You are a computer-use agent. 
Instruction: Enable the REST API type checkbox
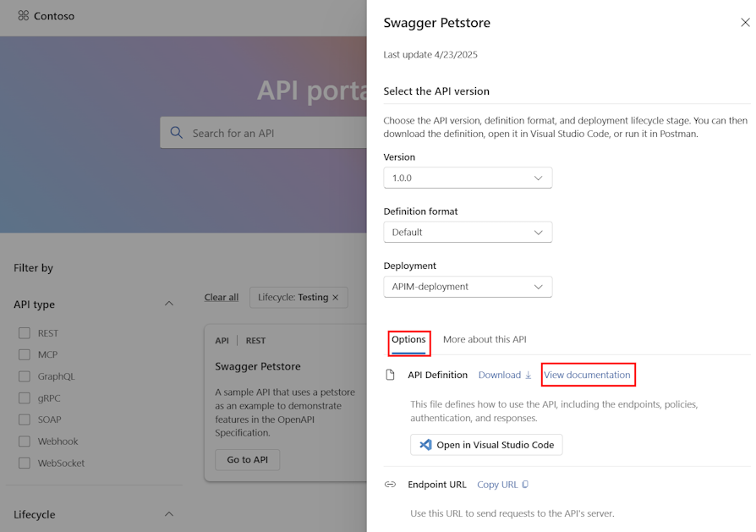point(24,332)
